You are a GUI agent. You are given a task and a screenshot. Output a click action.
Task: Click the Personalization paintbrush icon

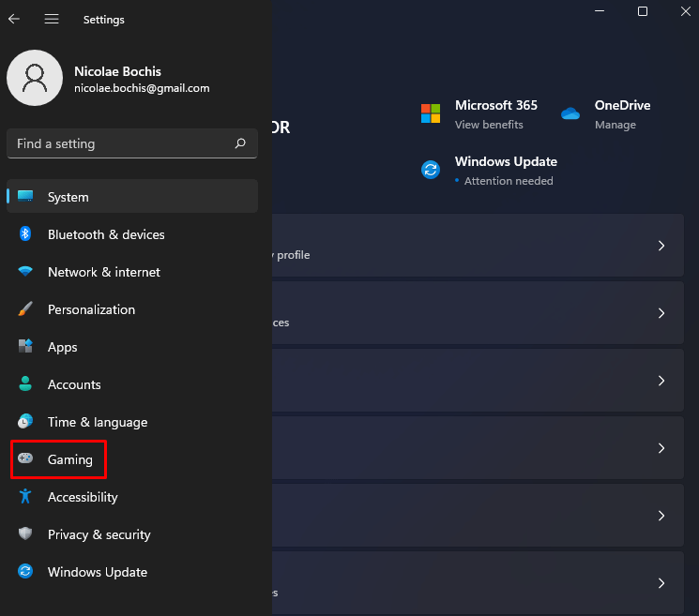coord(26,309)
